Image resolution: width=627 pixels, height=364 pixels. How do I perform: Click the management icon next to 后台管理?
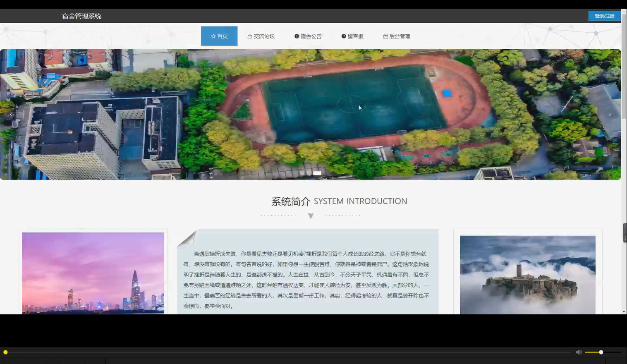click(x=385, y=36)
